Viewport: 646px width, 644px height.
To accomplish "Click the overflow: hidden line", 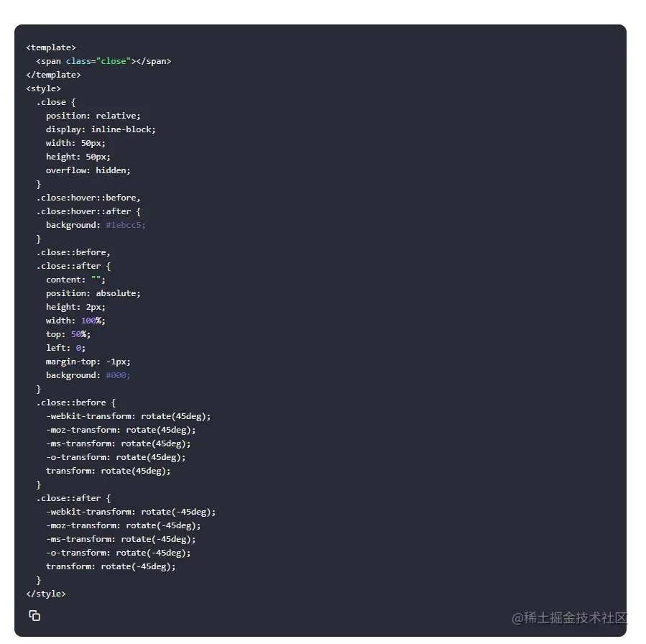I will tap(88, 170).
